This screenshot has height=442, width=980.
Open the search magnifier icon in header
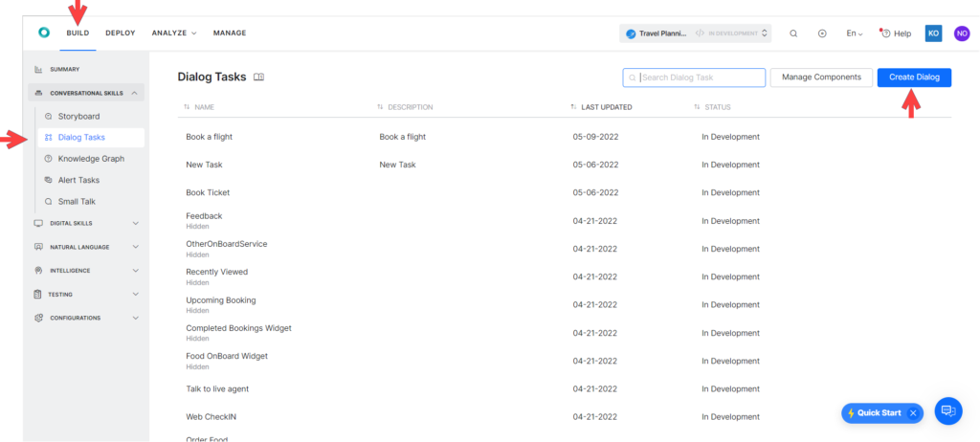pos(793,33)
